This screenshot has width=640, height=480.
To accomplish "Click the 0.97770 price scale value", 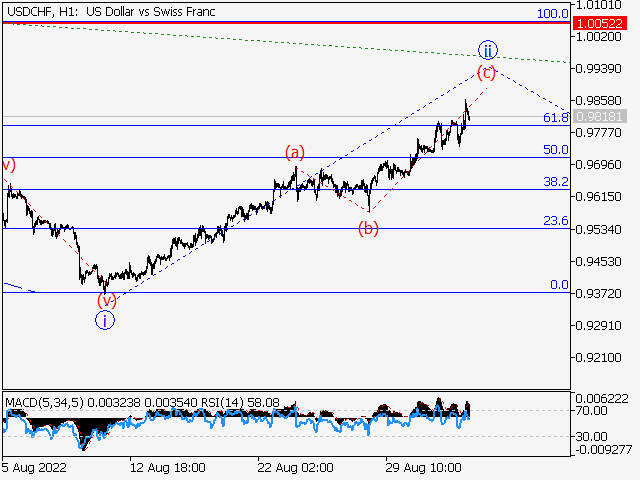I will tap(598, 133).
